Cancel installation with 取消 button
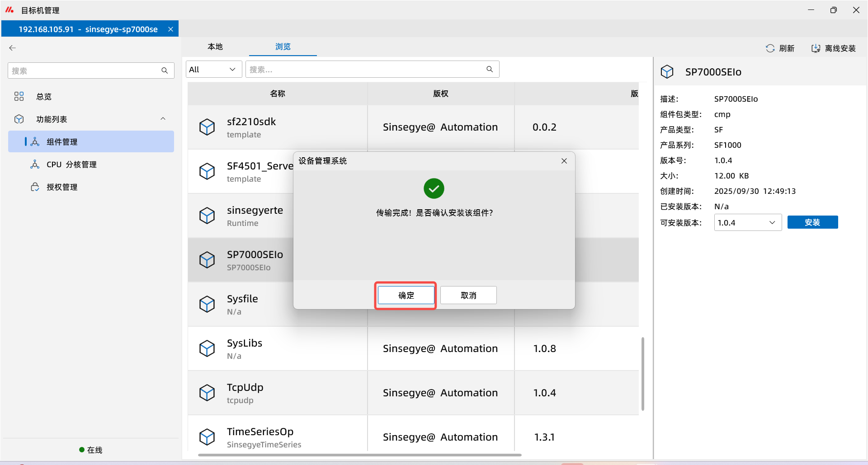This screenshot has height=465, width=868. [x=468, y=295]
